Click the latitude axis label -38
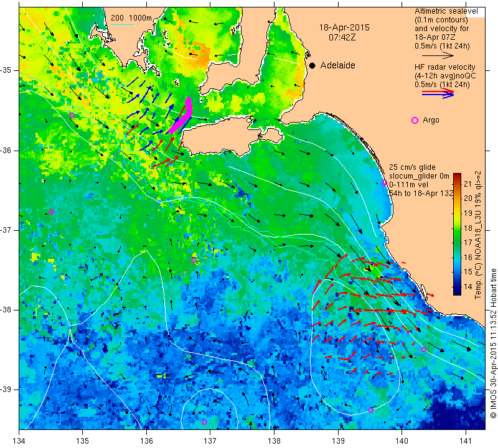The width and height of the screenshot is (498, 448). [6, 310]
